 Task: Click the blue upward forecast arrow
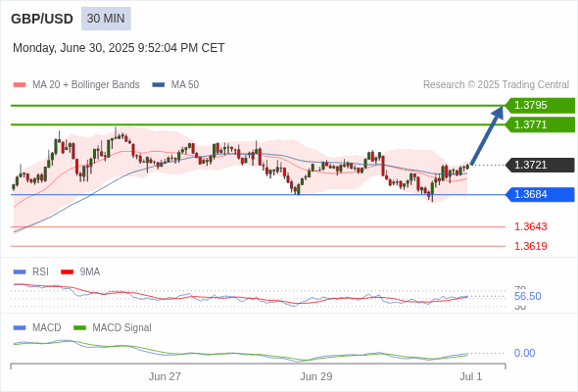[487, 135]
